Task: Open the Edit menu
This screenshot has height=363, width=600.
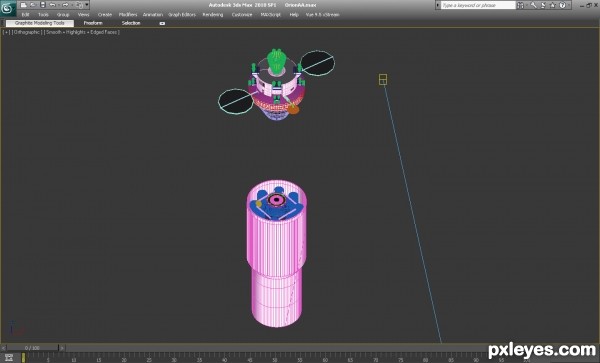Action: [x=25, y=15]
